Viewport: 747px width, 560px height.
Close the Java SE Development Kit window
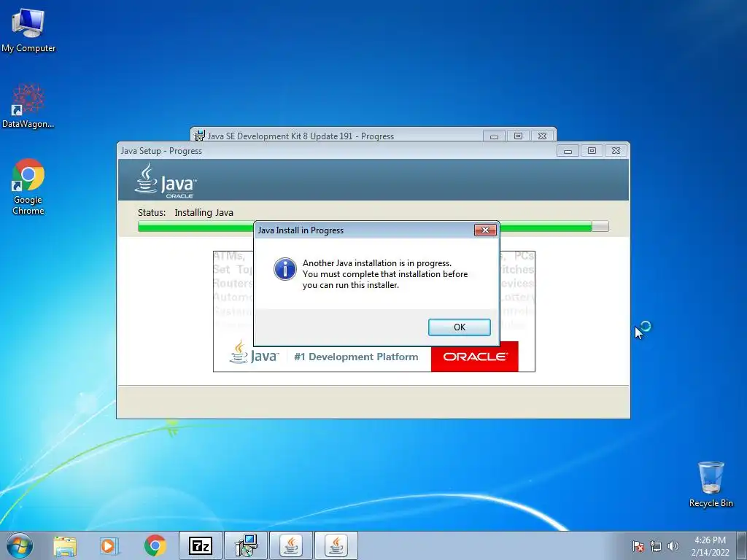(x=542, y=136)
